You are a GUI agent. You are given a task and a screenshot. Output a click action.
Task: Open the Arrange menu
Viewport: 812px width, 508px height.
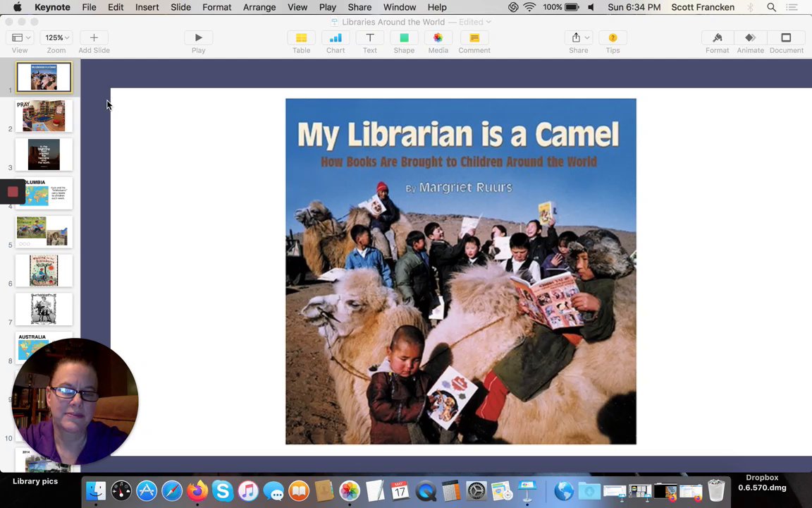pos(259,7)
